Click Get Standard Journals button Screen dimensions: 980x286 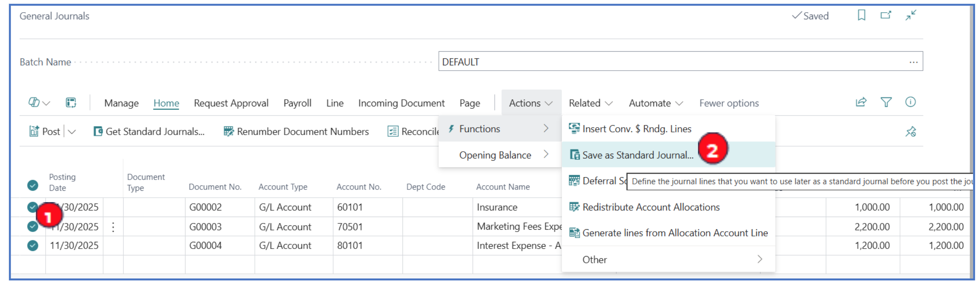coord(149,132)
